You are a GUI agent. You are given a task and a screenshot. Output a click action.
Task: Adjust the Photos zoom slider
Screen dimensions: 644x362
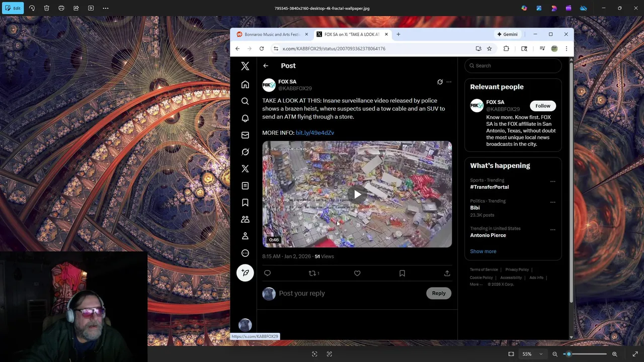[x=585, y=354]
